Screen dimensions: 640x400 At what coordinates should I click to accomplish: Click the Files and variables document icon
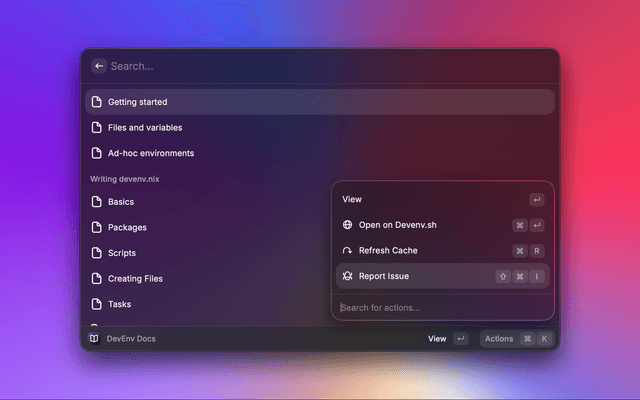tap(97, 128)
